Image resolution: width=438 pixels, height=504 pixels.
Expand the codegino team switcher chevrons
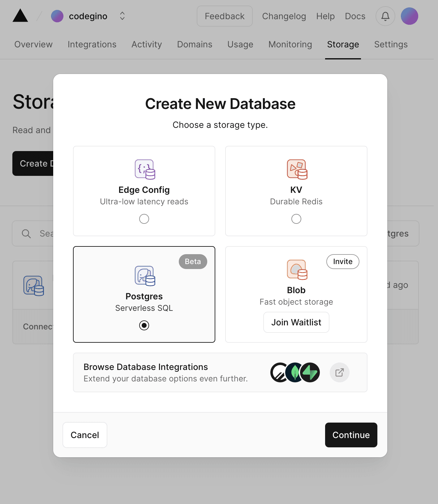(x=122, y=16)
